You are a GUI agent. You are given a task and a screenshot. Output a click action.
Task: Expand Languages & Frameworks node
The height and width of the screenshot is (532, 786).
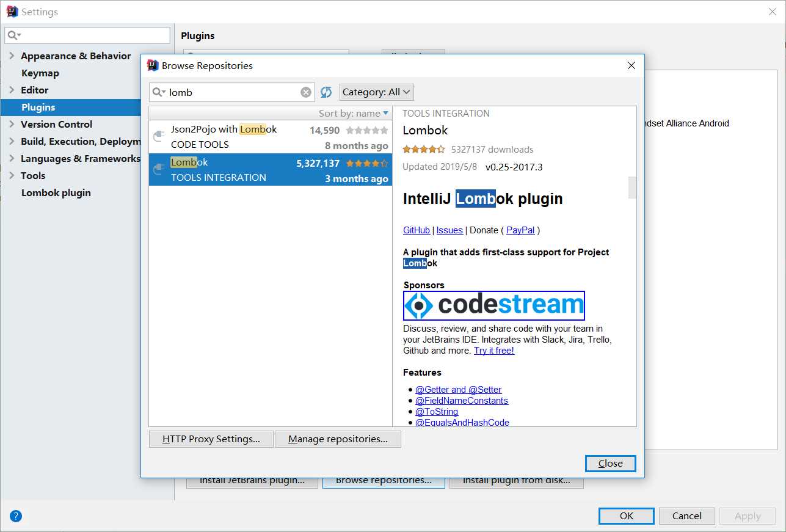(12, 158)
